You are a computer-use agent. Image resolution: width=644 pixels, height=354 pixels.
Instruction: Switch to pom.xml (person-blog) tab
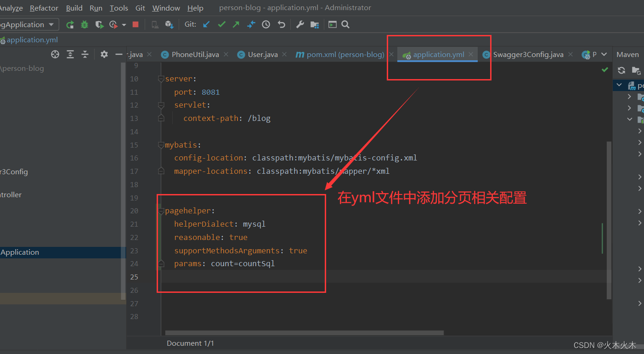pos(345,54)
